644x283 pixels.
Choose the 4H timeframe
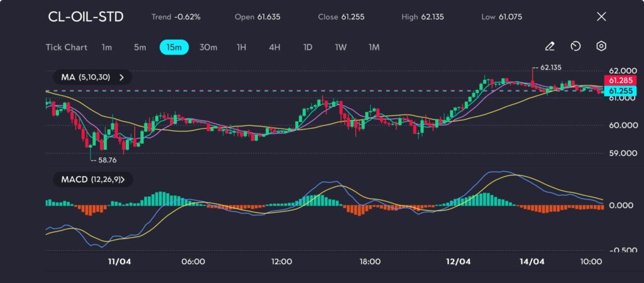274,47
